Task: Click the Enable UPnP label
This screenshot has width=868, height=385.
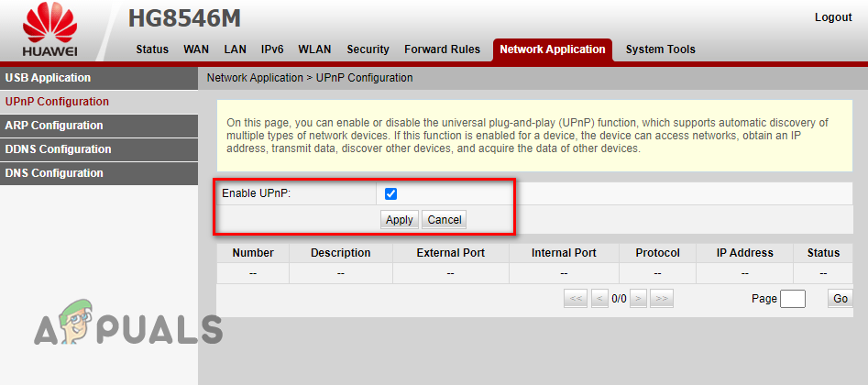Action: tap(257, 193)
